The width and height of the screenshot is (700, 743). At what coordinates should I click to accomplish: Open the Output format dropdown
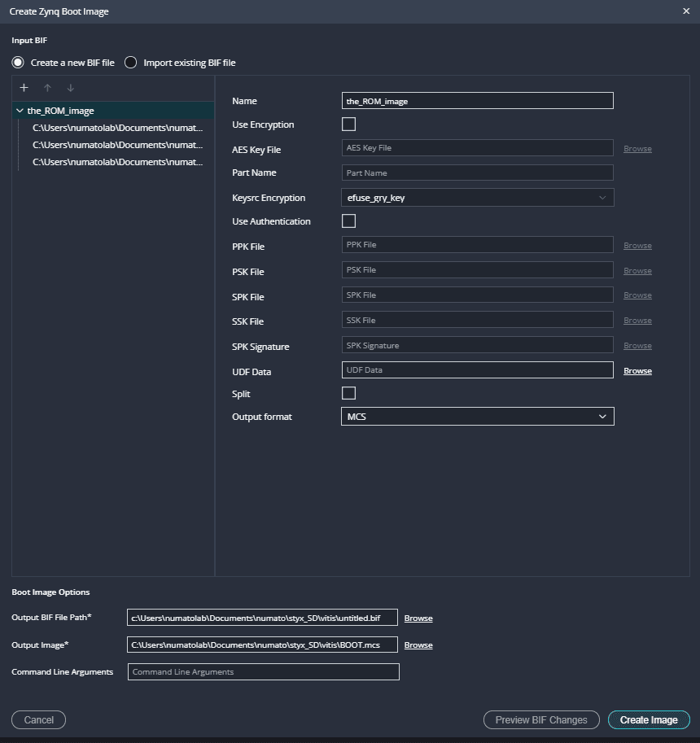(x=477, y=417)
